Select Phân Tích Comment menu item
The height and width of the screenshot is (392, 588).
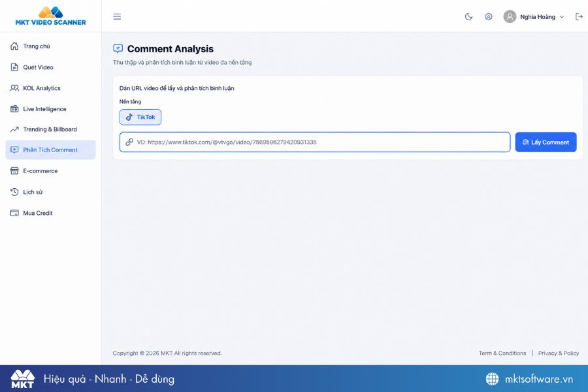[50, 150]
